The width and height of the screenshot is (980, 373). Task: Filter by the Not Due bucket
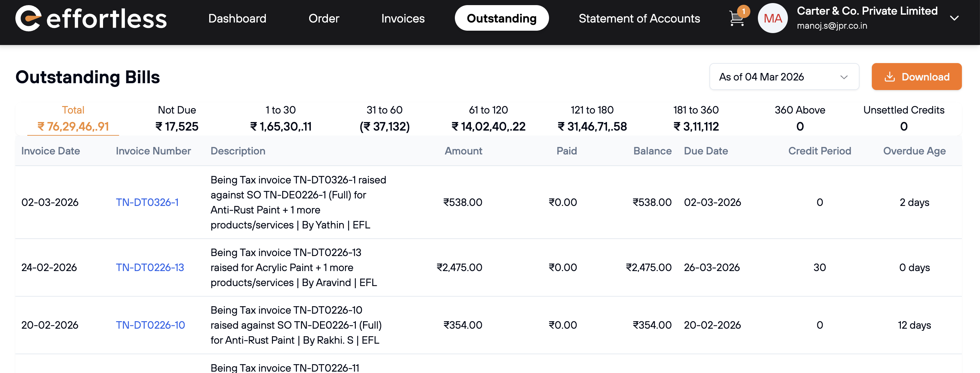point(177,118)
